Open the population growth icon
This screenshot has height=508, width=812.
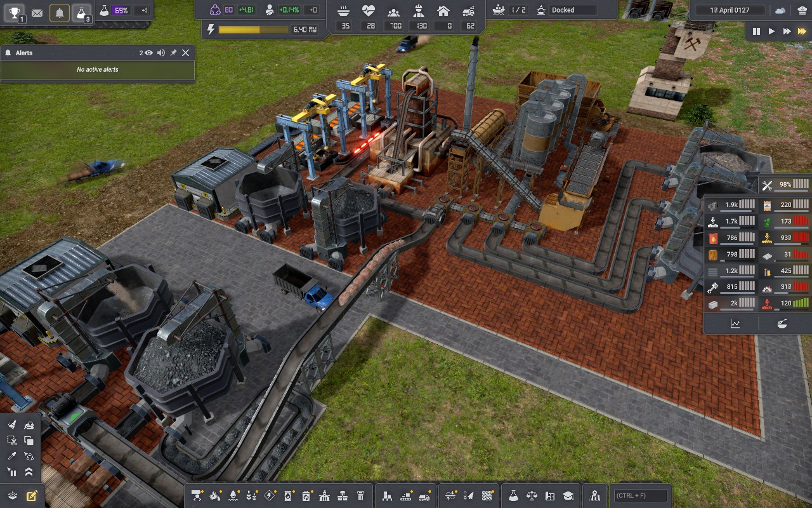click(x=270, y=10)
